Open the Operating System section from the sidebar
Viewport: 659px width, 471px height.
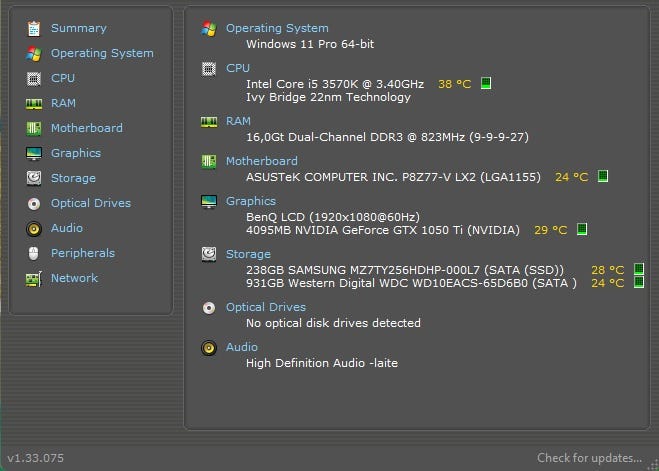(102, 53)
